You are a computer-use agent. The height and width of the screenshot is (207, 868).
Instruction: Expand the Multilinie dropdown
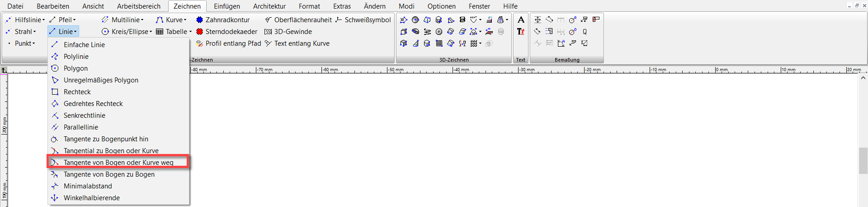point(142,20)
